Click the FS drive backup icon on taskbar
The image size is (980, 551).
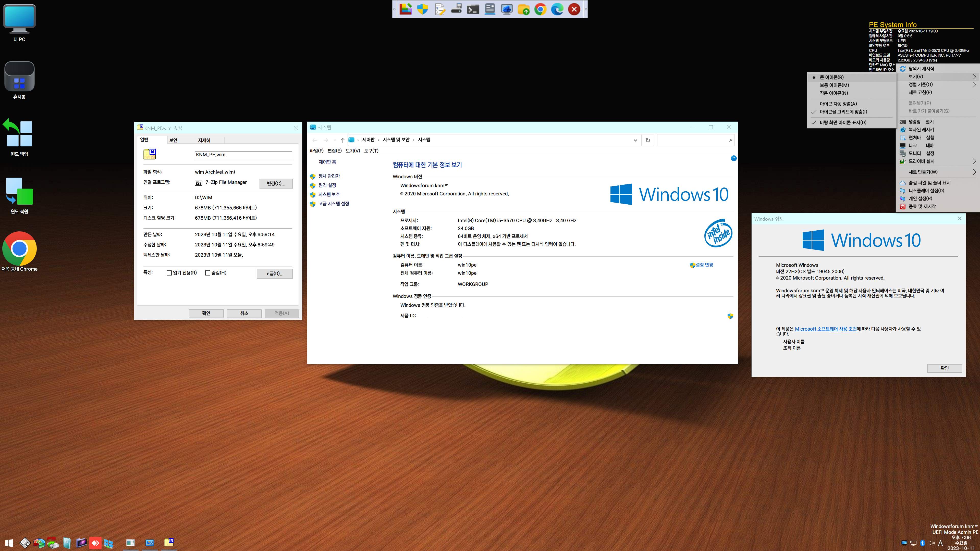click(x=53, y=543)
